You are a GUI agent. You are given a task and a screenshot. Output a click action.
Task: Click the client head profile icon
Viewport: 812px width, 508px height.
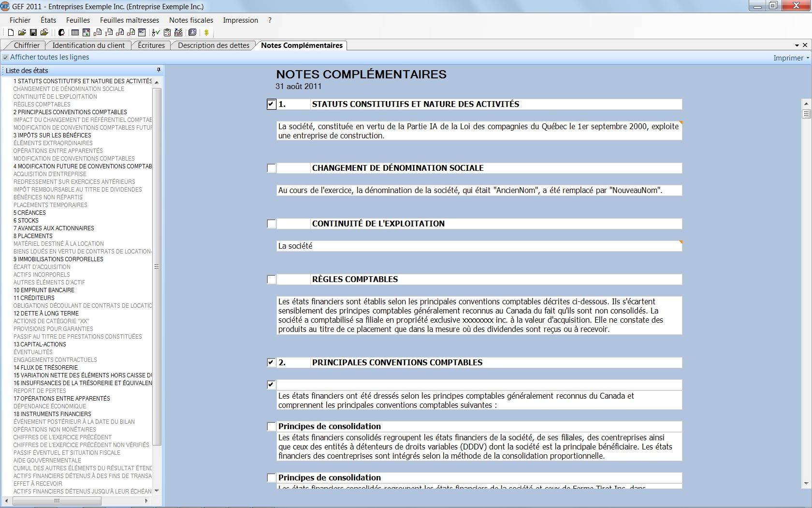click(x=61, y=32)
